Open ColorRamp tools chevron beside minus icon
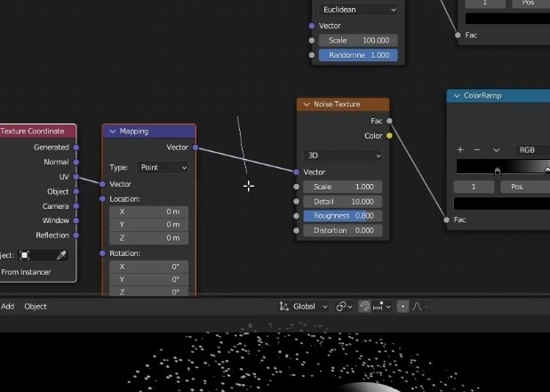550x392 pixels. [496, 150]
